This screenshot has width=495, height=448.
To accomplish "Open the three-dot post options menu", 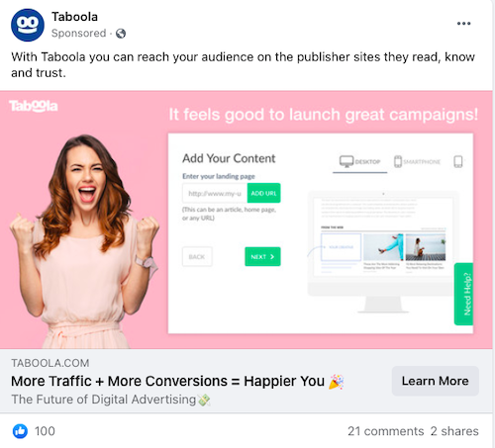I will (463, 24).
